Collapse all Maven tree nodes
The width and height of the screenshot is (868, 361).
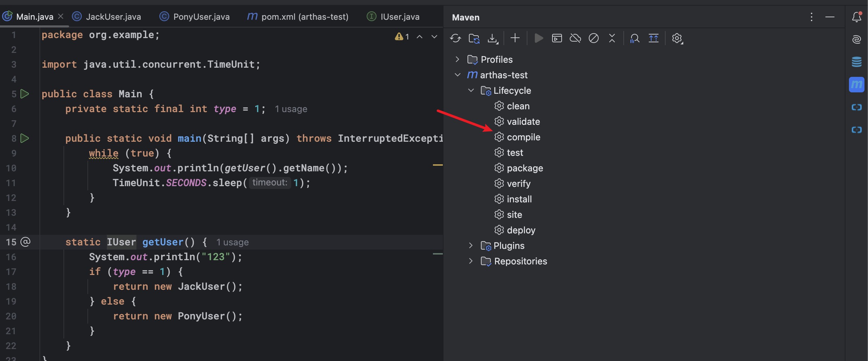[612, 38]
